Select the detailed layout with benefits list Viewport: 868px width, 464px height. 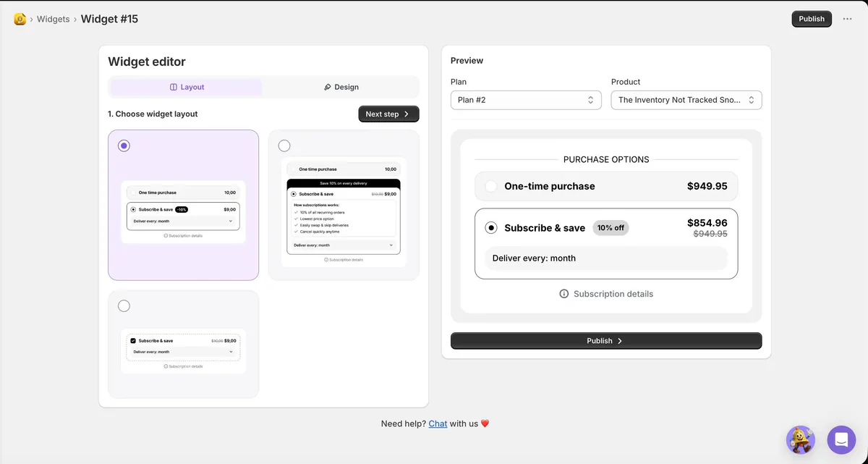point(284,145)
